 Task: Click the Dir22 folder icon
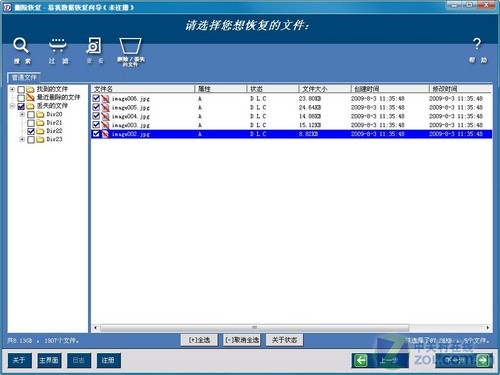pos(40,131)
